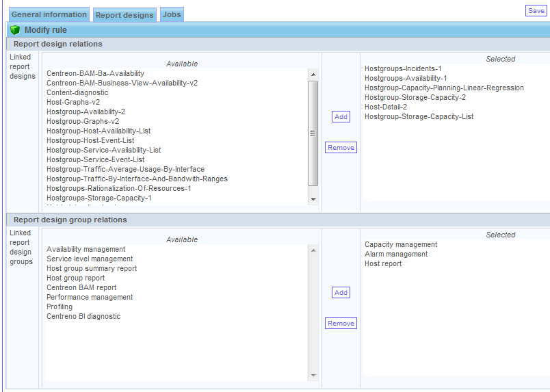Select Capacity management in Selected groups

point(401,244)
